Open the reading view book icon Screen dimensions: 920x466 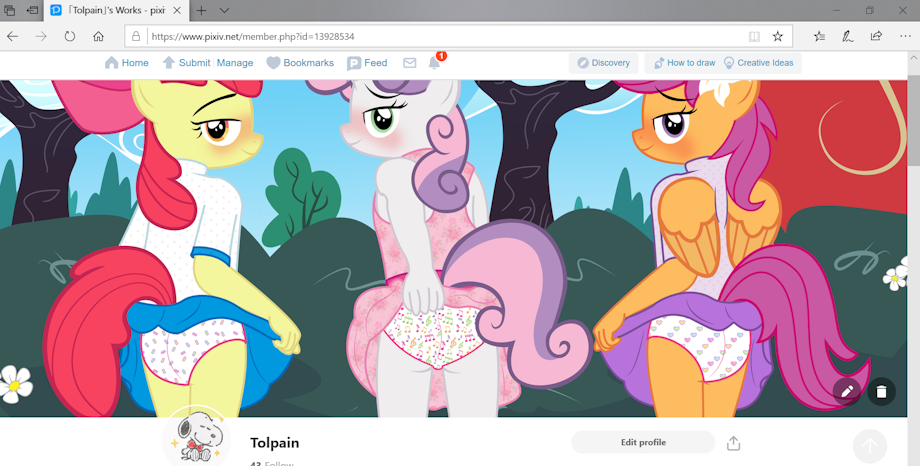754,36
